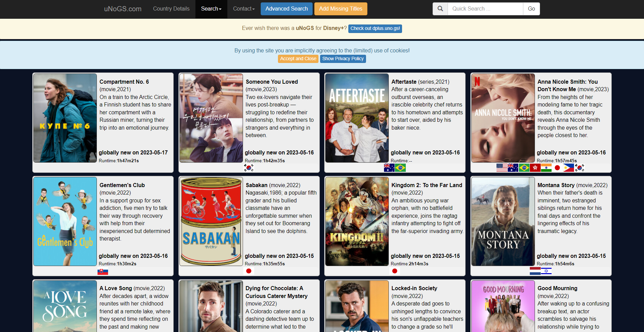This screenshot has width=644, height=332.
Task: Click Dying for Chocolate title
Action: click(x=276, y=292)
